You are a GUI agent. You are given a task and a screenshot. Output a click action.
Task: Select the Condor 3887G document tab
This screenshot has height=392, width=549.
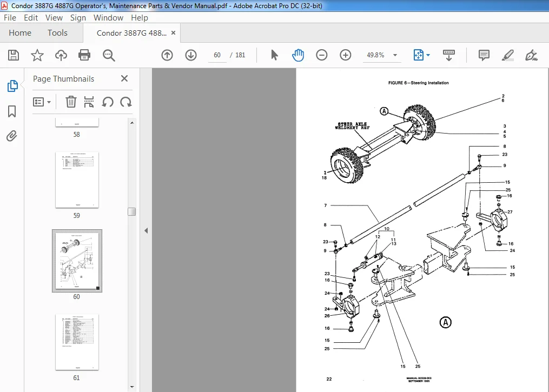click(131, 33)
